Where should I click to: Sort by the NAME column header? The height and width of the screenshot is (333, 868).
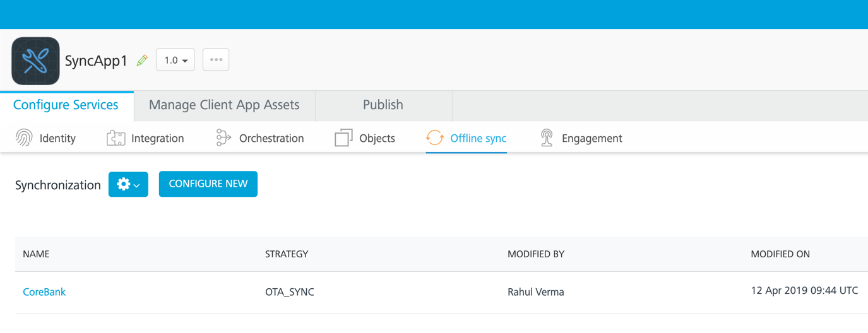36,254
